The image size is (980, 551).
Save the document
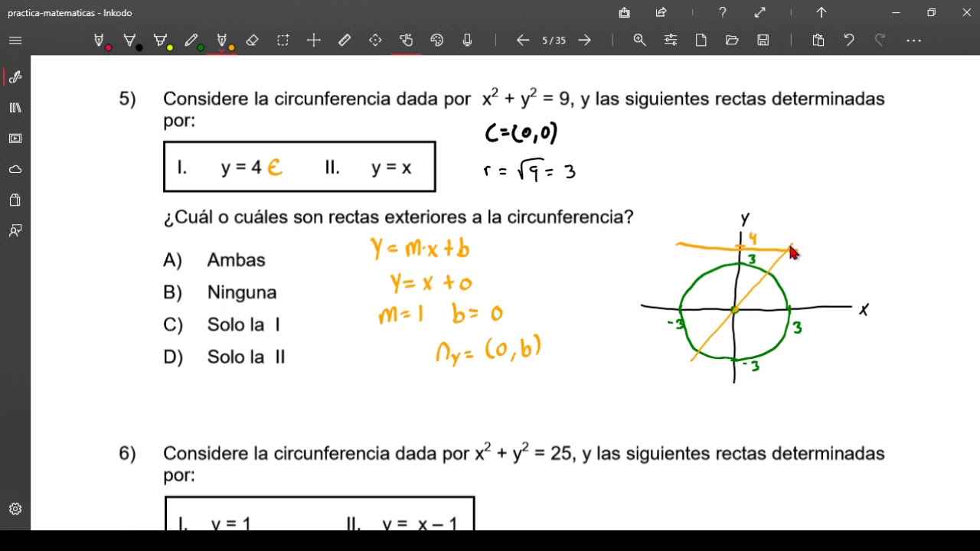point(763,41)
